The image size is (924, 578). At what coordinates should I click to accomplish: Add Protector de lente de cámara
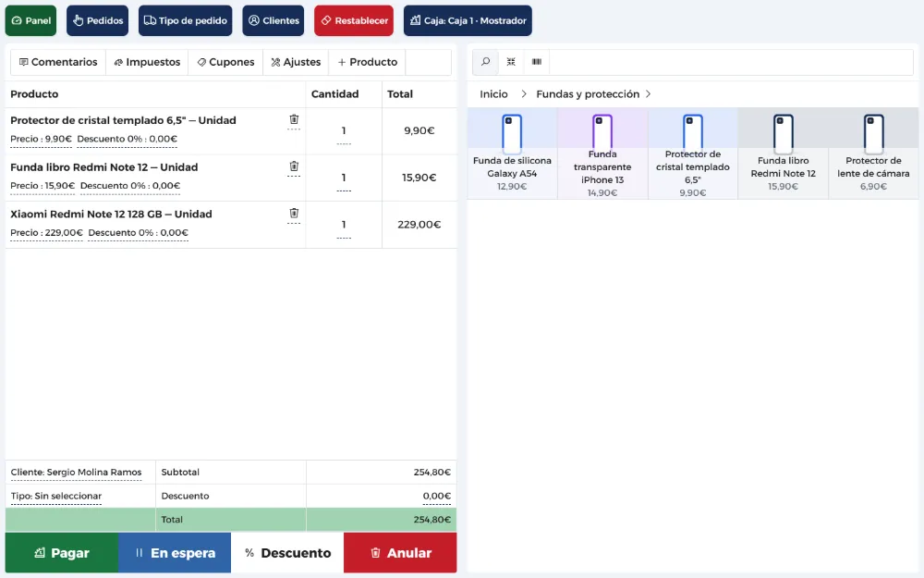(873, 154)
